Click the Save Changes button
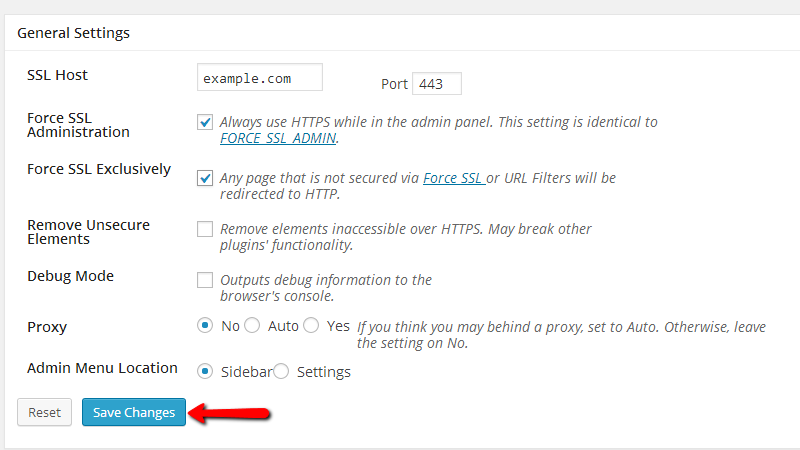Viewport: 800px width, 450px height. [x=134, y=412]
